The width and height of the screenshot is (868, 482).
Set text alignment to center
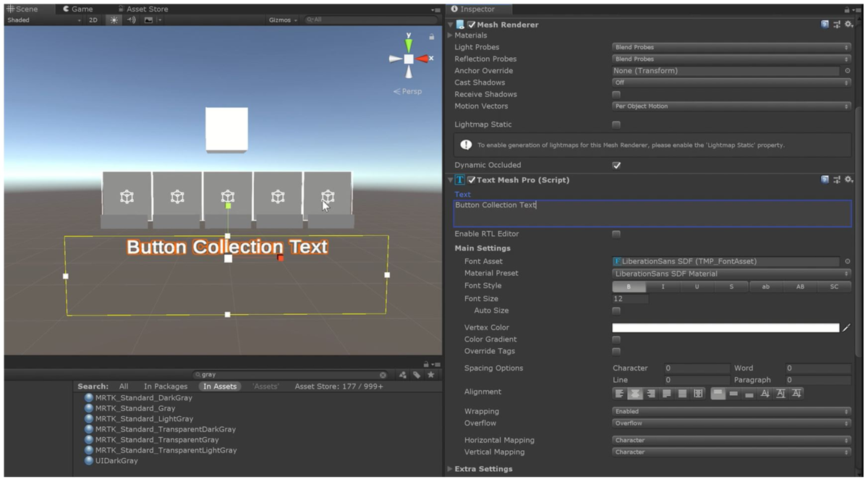pos(635,394)
